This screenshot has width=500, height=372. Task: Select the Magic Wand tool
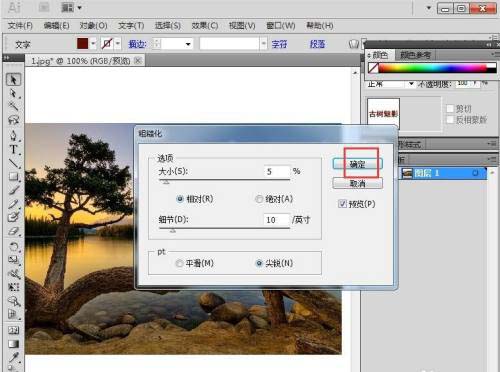(x=13, y=106)
